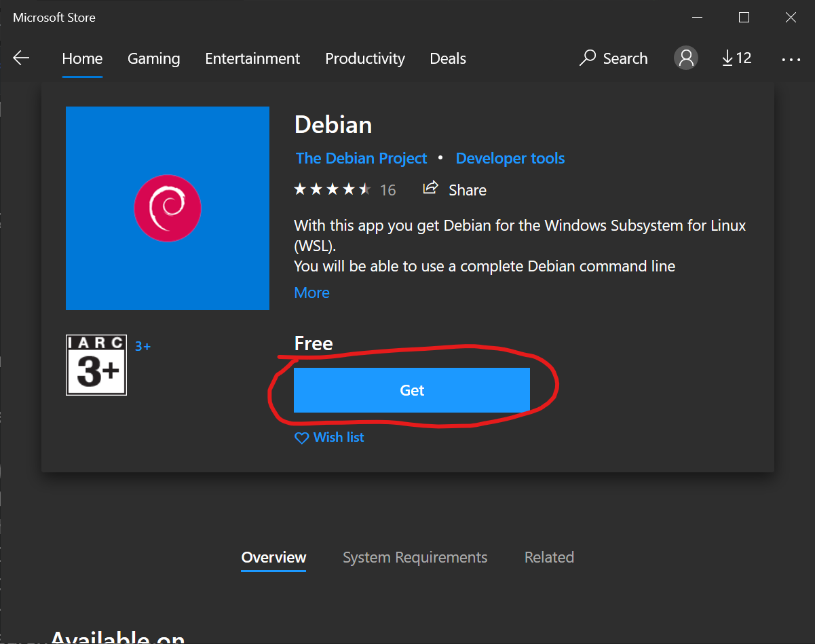Click the Debian swirl app logo
The height and width of the screenshot is (644, 815).
coord(168,208)
